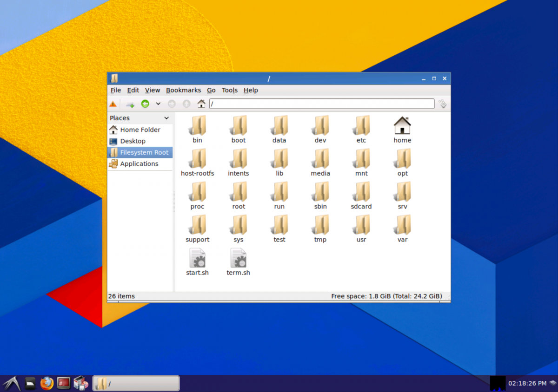This screenshot has height=392, width=558.
Task: Go back using green arrow icon
Action: [x=145, y=104]
